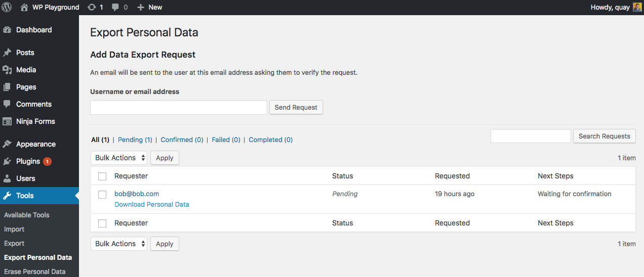Screen dimensions: 644x277
Task: Click the comments bubble icon in admin bar
Action: point(116,7)
